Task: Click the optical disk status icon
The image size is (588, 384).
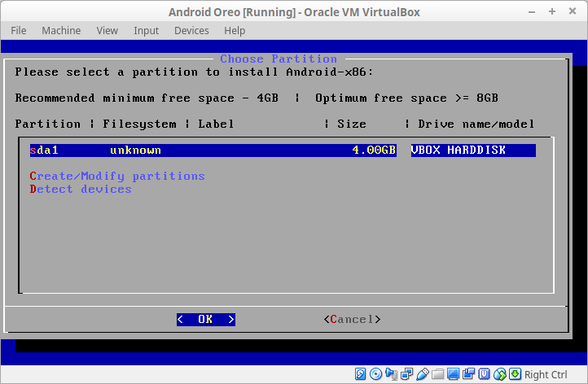Action: pos(375,374)
